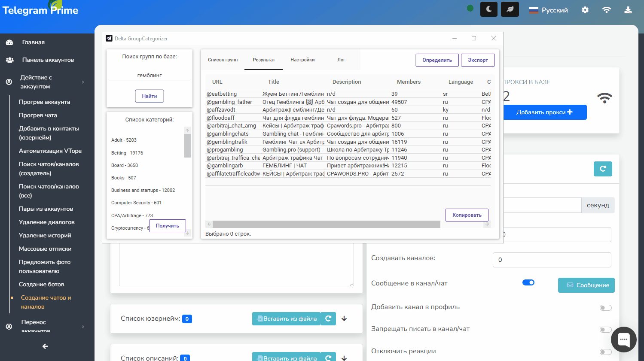The image size is (644, 361).
Task: Click Главная home icon in sidebar
Action: 9,42
